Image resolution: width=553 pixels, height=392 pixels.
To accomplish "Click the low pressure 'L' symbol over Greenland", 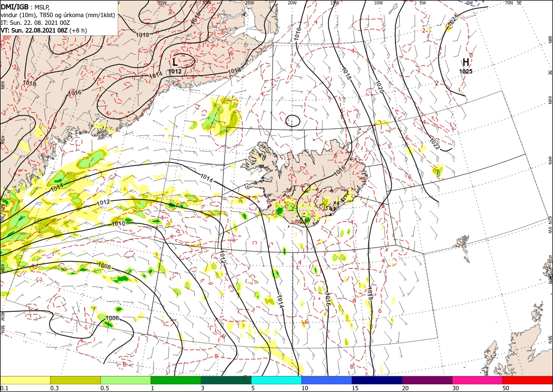I will pos(175,62).
